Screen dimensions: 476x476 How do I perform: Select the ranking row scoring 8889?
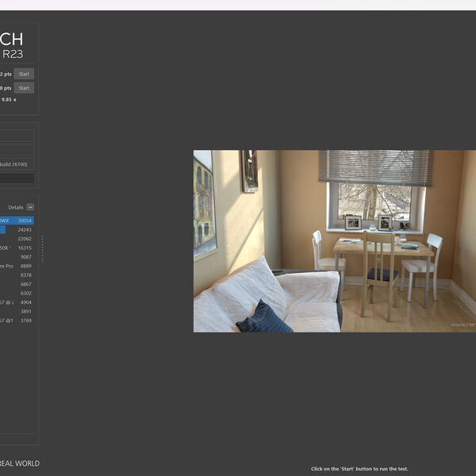pos(17,266)
